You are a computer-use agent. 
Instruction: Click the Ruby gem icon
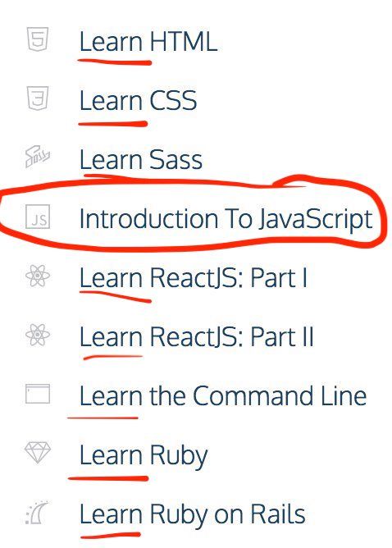point(38,453)
